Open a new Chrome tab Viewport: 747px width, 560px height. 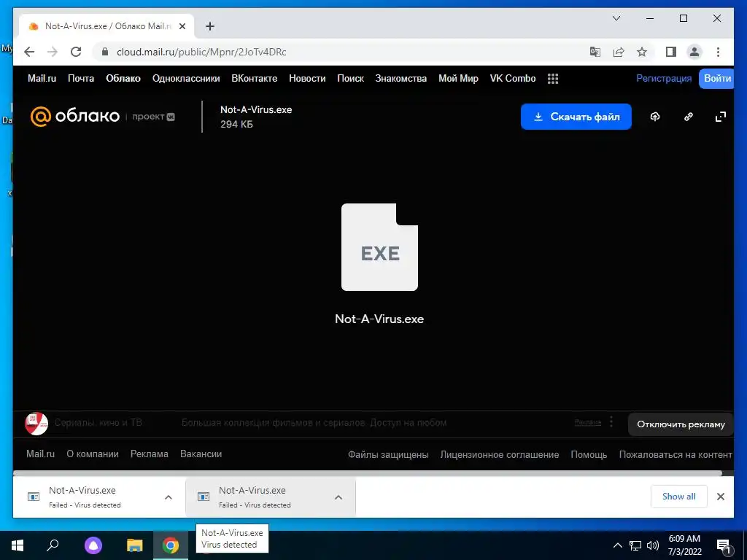point(210,26)
